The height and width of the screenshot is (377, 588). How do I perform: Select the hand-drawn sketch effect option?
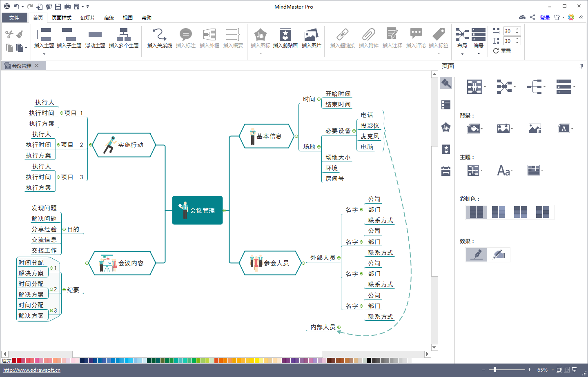click(499, 255)
